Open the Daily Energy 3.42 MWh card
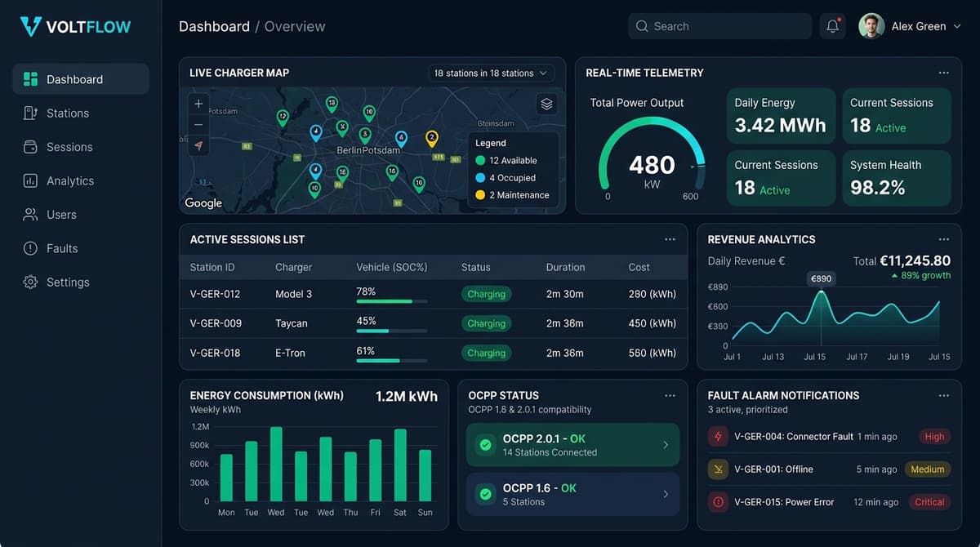The height and width of the screenshot is (547, 980). pos(781,116)
